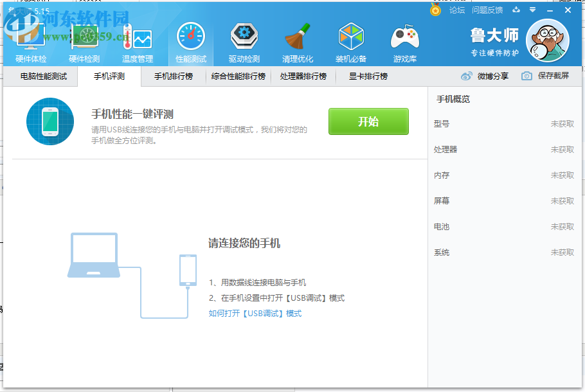Open the main menu dropdown arrow

click(532, 10)
